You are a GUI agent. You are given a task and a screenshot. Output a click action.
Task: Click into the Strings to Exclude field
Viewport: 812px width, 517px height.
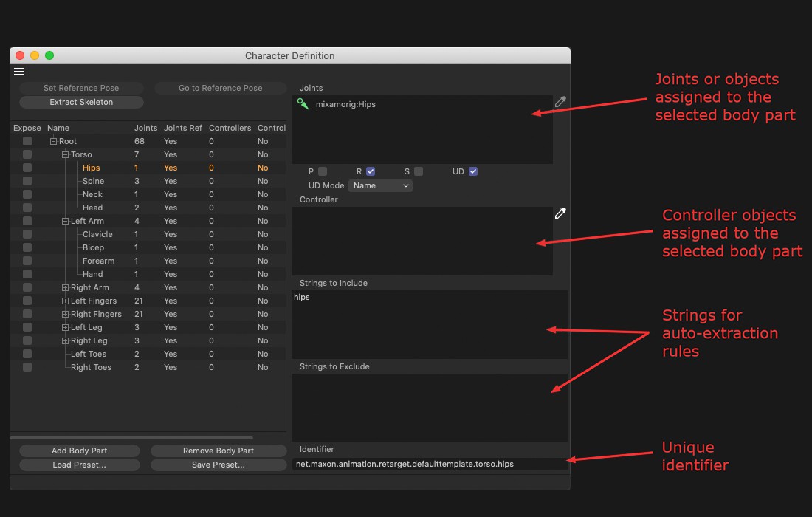point(430,408)
